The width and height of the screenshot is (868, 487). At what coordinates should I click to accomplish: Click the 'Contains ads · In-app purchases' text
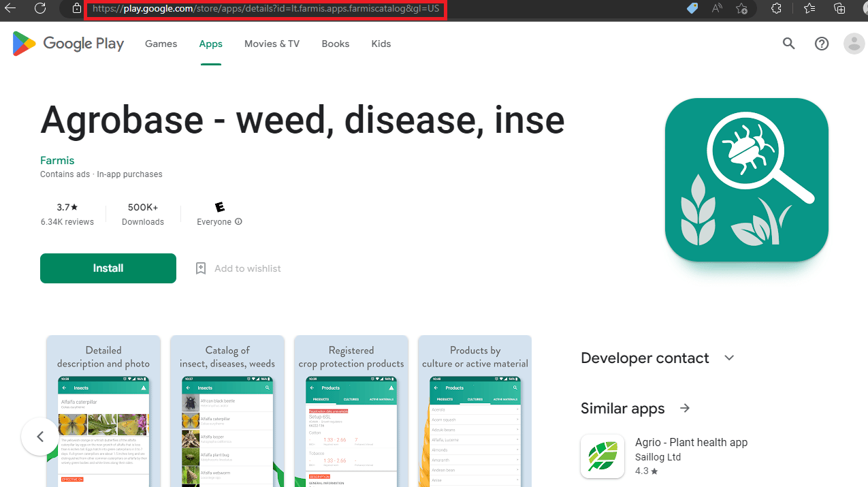(x=101, y=174)
